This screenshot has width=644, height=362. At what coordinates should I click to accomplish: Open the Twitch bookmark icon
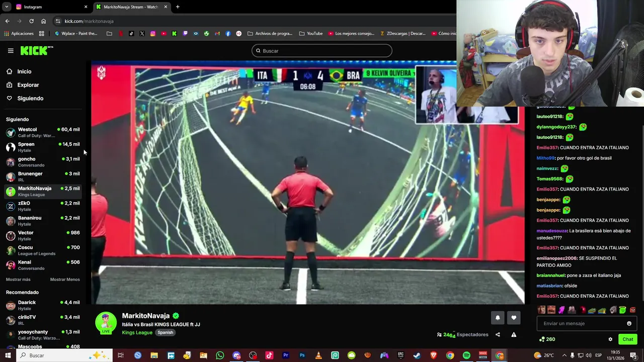[185, 34]
